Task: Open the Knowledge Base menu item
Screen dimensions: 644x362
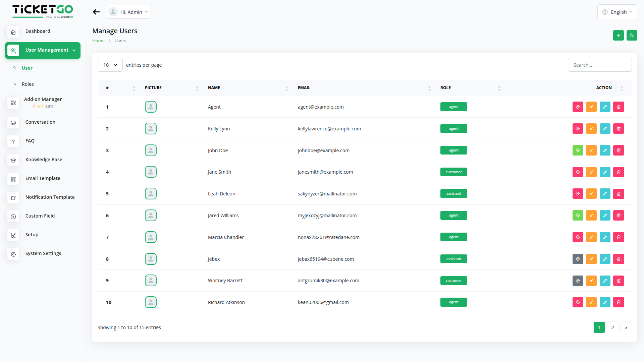Action: (44, 160)
